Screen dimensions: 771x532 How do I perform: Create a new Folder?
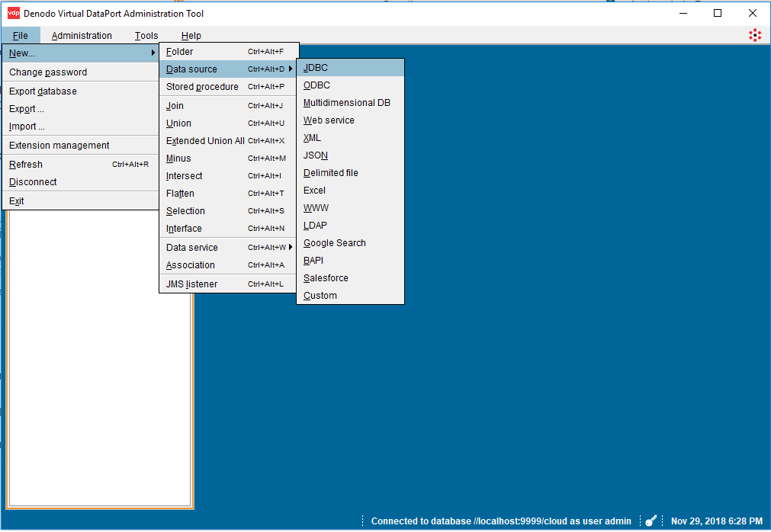pos(229,52)
